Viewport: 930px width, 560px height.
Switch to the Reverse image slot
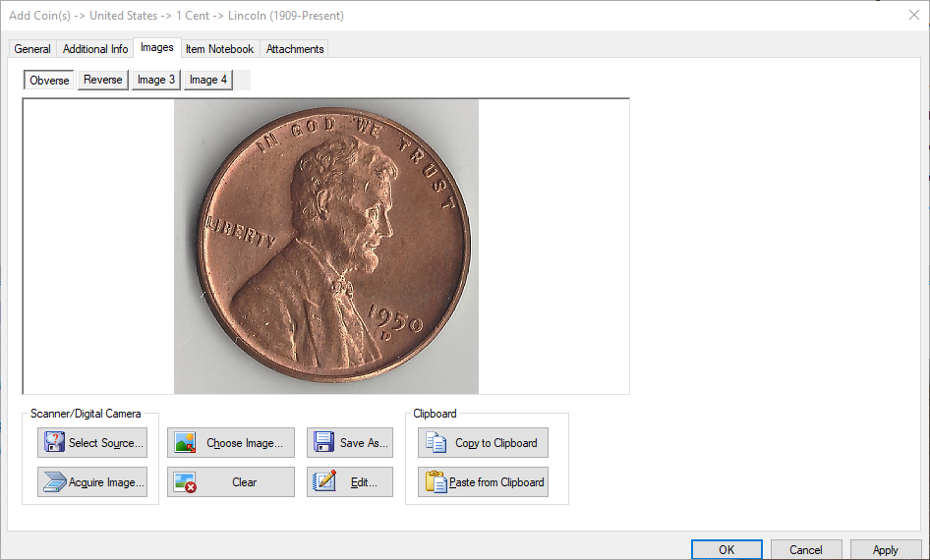[102, 80]
